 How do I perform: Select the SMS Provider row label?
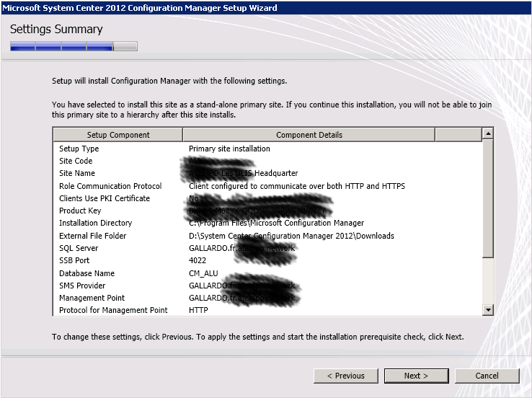(82, 286)
